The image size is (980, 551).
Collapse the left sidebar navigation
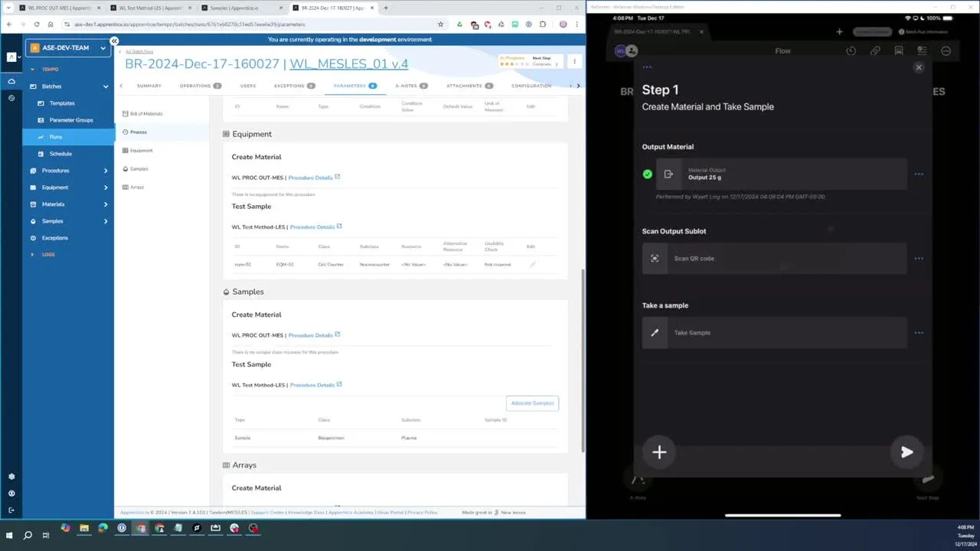click(114, 41)
